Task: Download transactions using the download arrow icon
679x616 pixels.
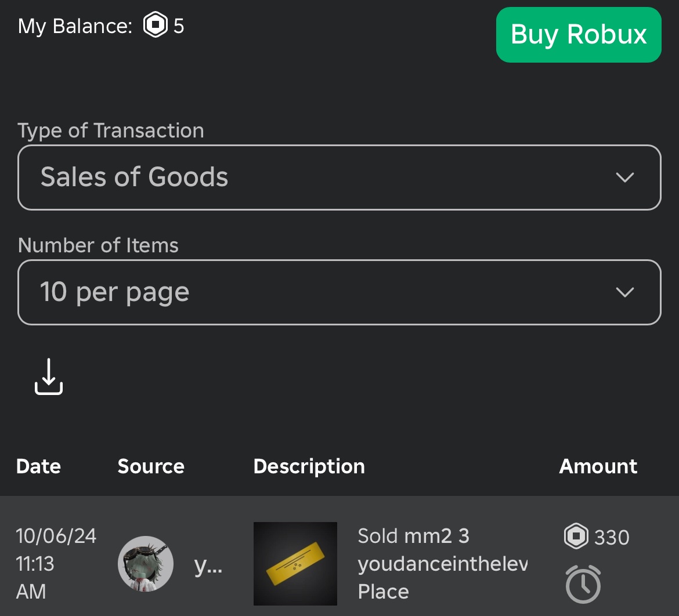Action: click(x=49, y=376)
